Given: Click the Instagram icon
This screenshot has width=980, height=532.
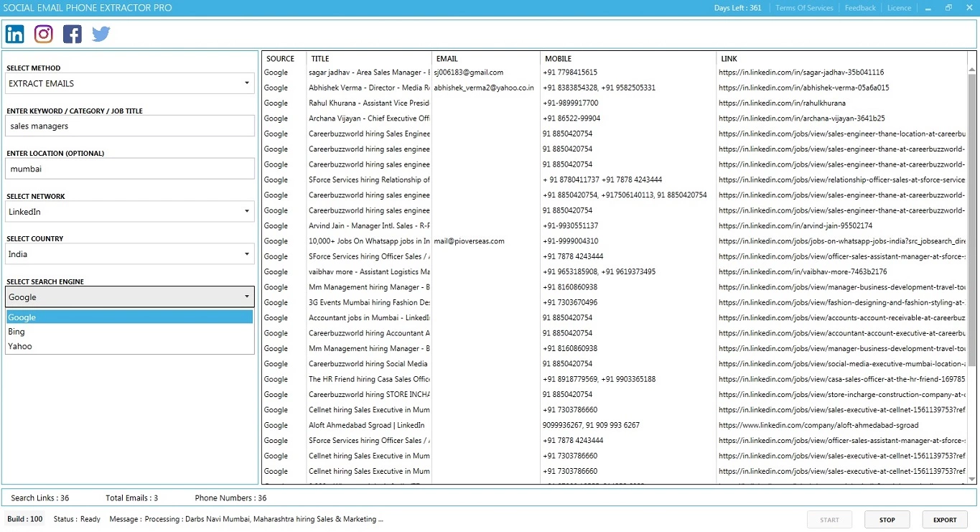Looking at the screenshot, I should [x=44, y=34].
